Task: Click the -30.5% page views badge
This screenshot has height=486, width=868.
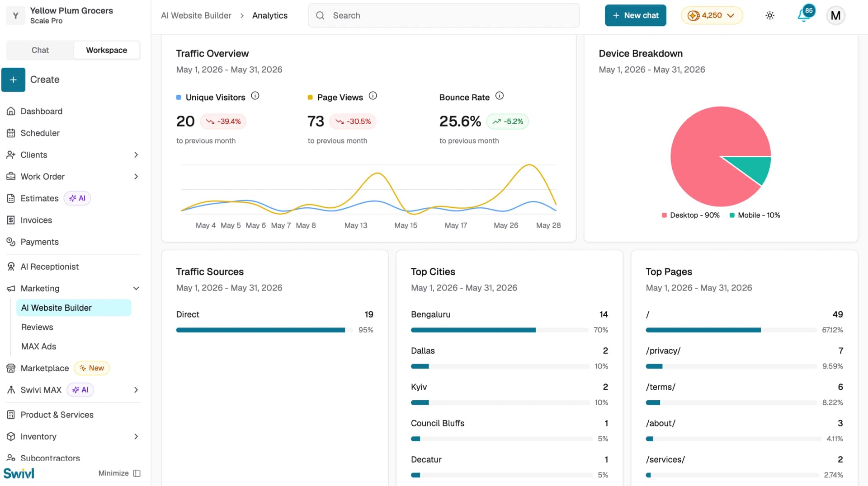Action: pos(353,121)
